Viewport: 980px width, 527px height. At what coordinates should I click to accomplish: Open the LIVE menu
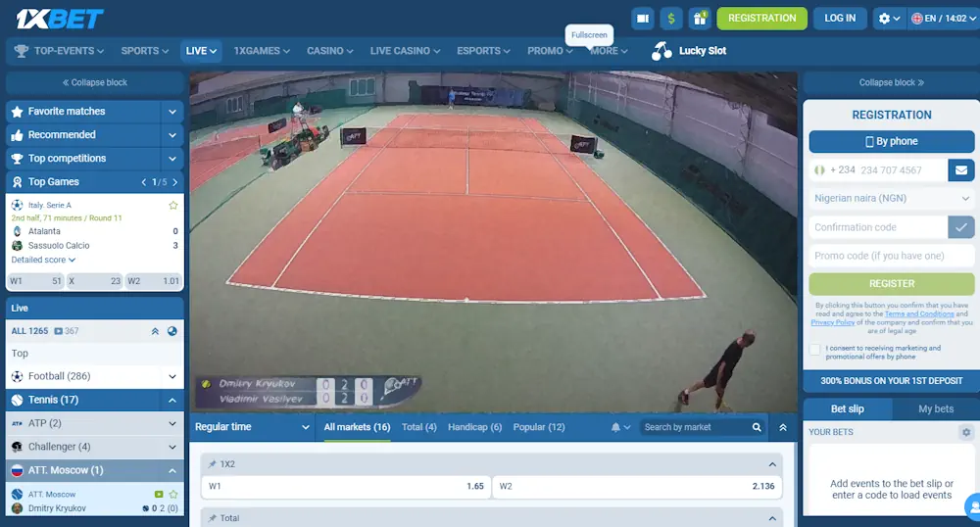click(x=201, y=51)
